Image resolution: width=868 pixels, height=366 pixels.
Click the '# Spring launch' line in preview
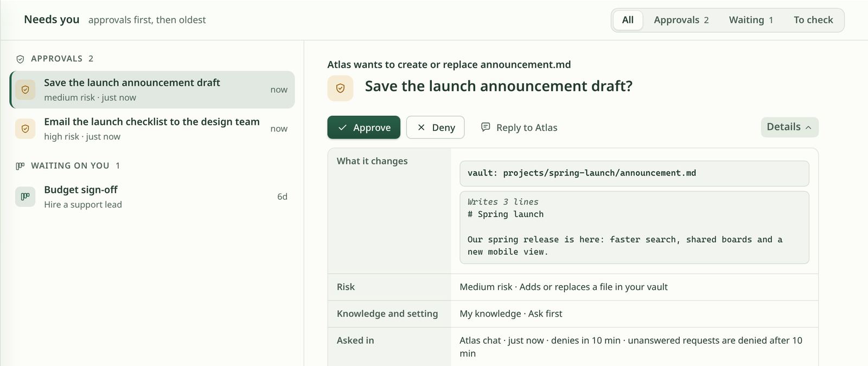point(506,214)
